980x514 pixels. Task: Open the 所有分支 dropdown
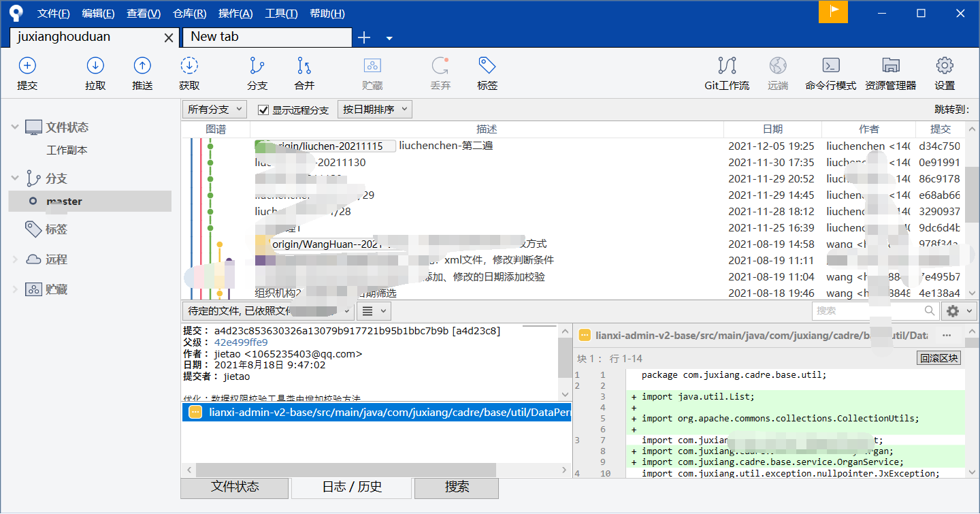point(215,110)
